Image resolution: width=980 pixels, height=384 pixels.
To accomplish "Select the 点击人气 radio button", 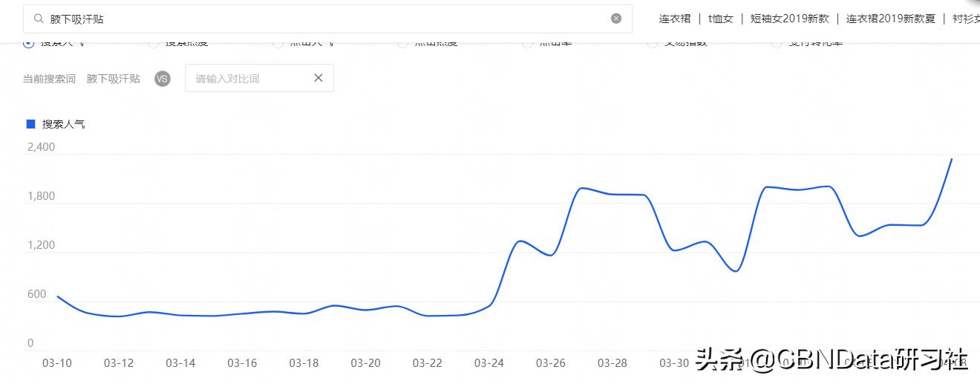I will [278, 43].
